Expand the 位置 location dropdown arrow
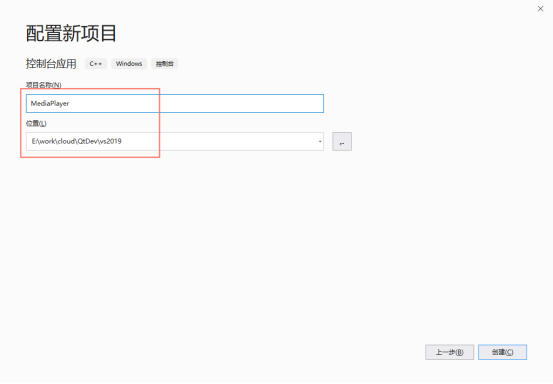553x384 pixels. [320, 141]
